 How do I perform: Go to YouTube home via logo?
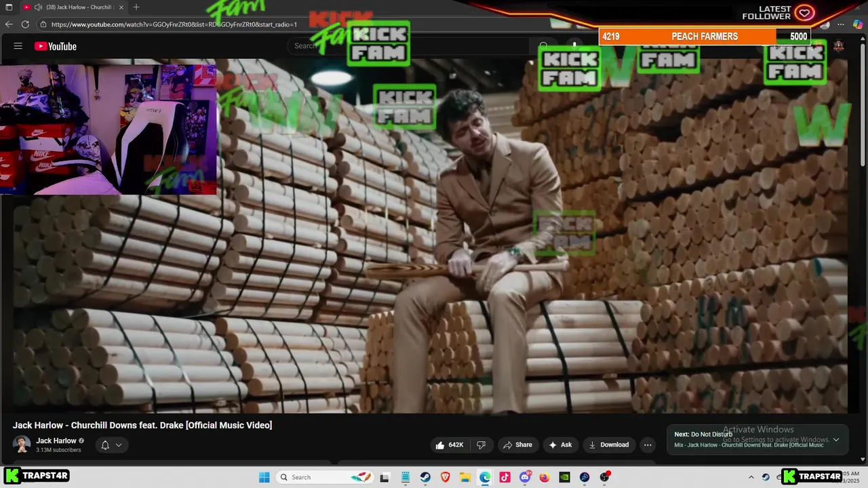coord(56,46)
